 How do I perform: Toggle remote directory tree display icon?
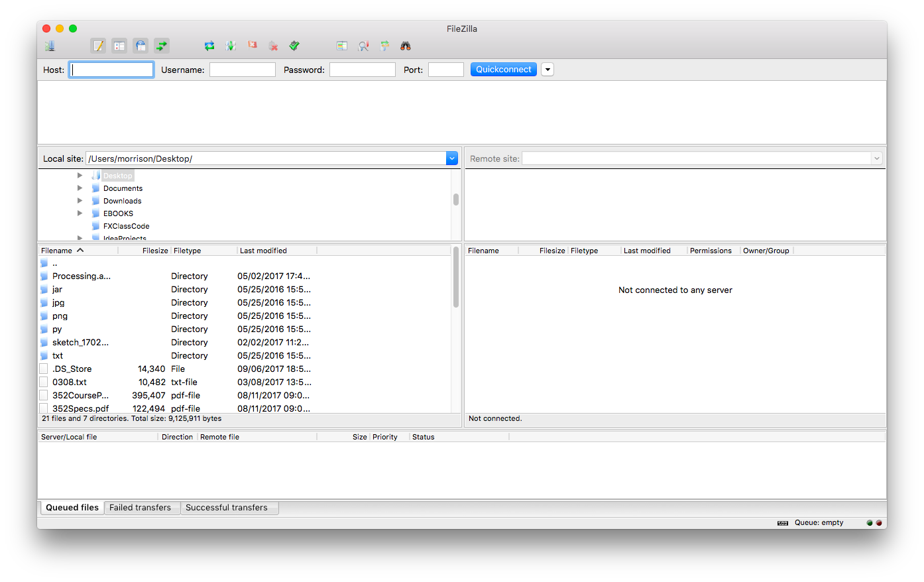click(x=141, y=46)
